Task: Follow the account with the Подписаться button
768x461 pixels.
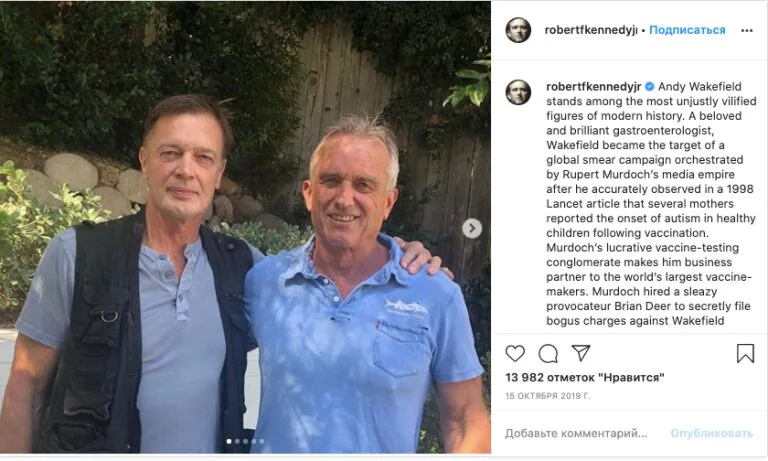Action: pyautogui.click(x=687, y=30)
